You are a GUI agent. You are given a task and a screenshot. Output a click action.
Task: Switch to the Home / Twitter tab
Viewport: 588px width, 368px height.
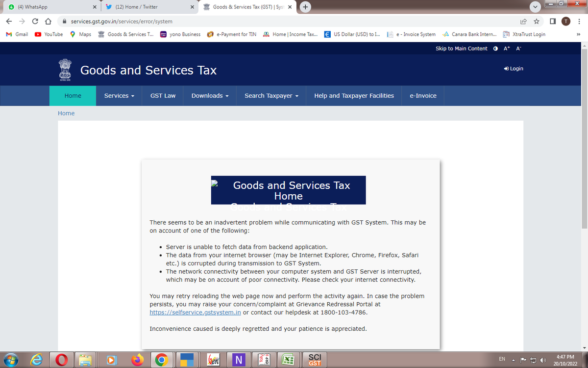coord(149,7)
